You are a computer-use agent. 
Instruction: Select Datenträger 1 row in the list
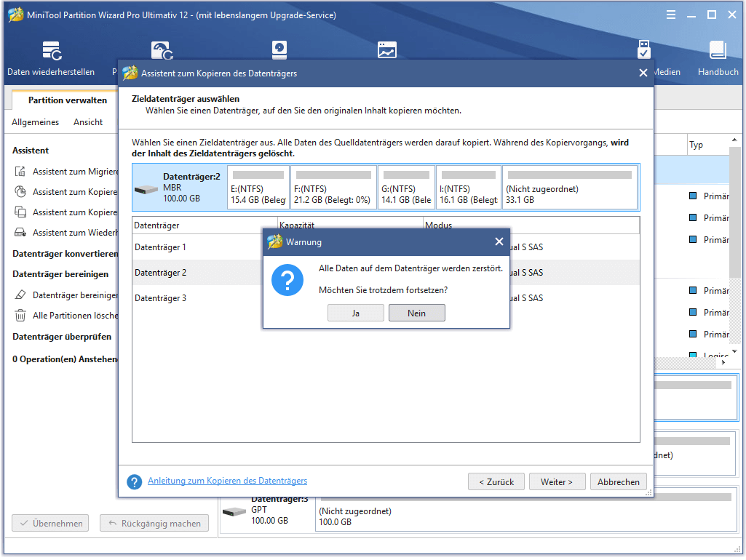386,247
